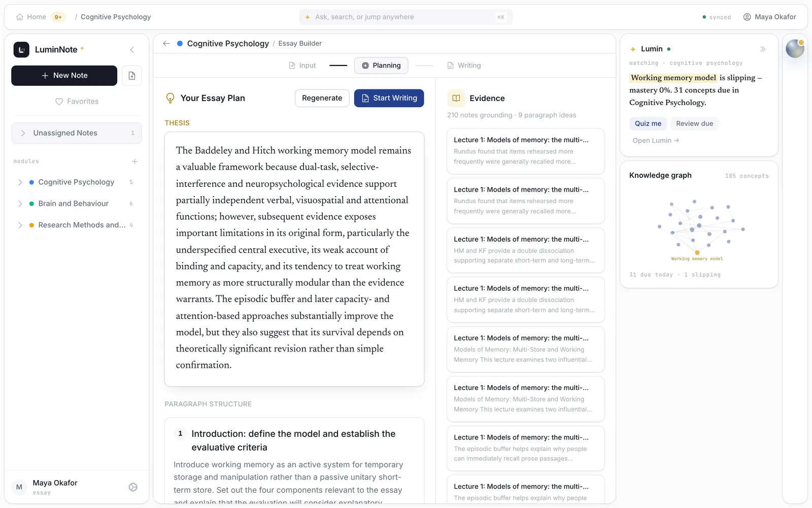Viewport: 812px width, 508px height.
Task: Click the M avatar in the sidebar footer
Action: [x=19, y=487]
